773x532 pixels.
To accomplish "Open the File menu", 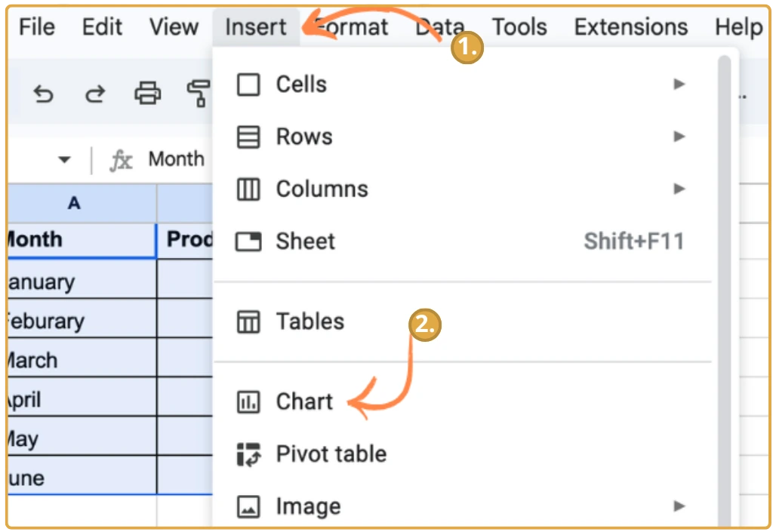I will coord(37,27).
